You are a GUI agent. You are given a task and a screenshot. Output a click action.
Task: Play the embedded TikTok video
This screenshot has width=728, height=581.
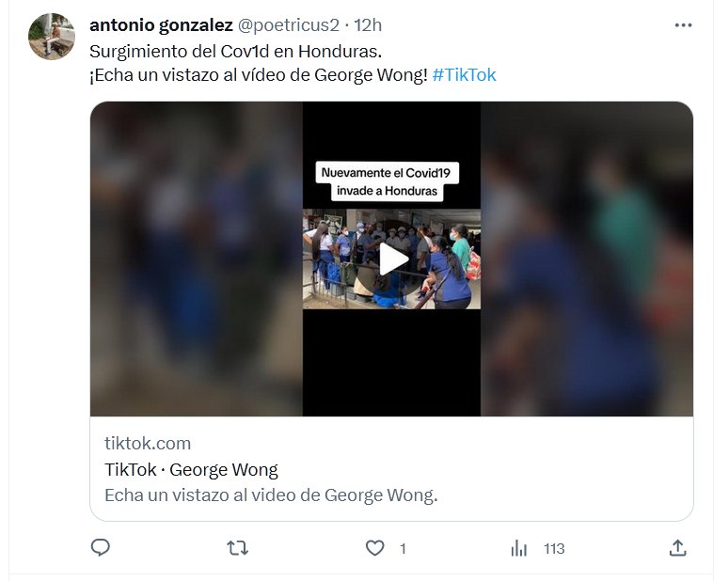click(392, 259)
